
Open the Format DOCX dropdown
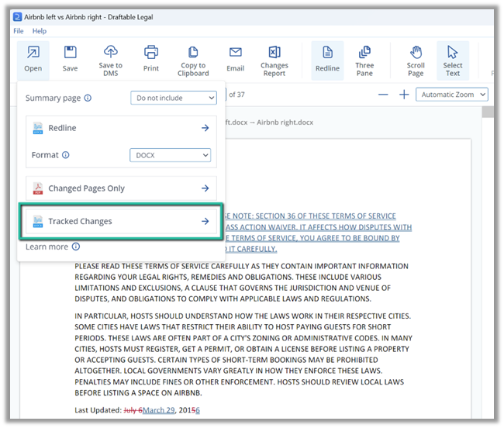171,155
